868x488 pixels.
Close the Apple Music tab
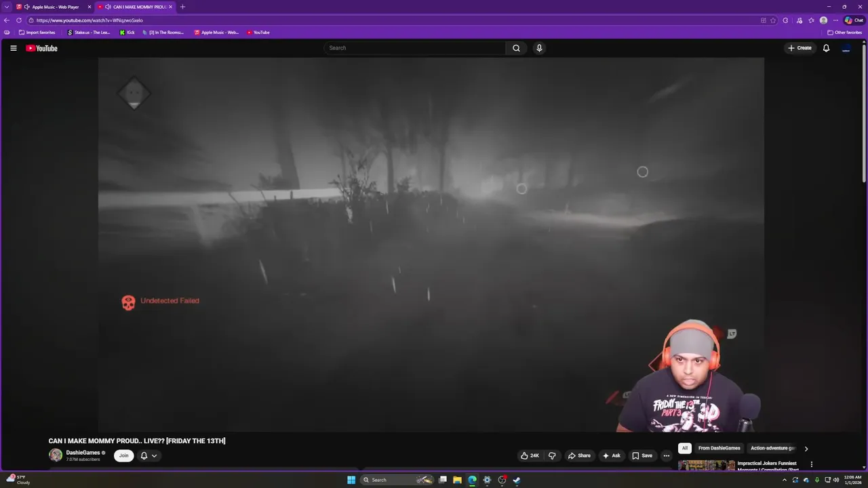(x=89, y=7)
